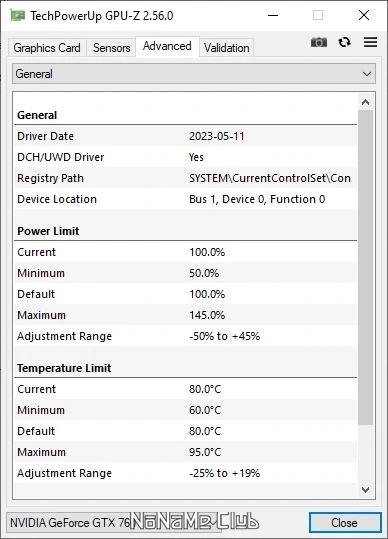Viewport: 388px width, 539px height.
Task: Select the Driver Date value 2023-05-11
Action: click(217, 136)
